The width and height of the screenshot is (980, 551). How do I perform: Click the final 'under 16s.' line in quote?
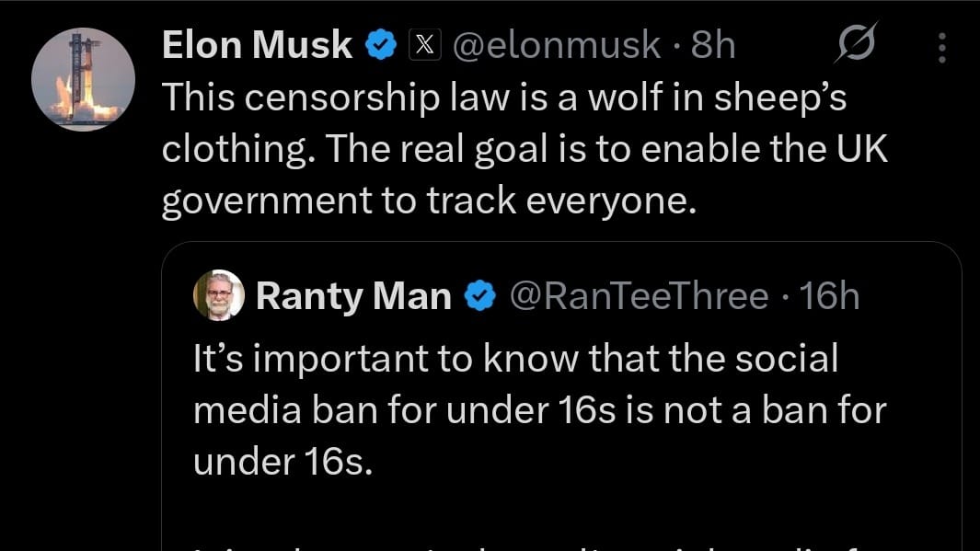(282, 463)
